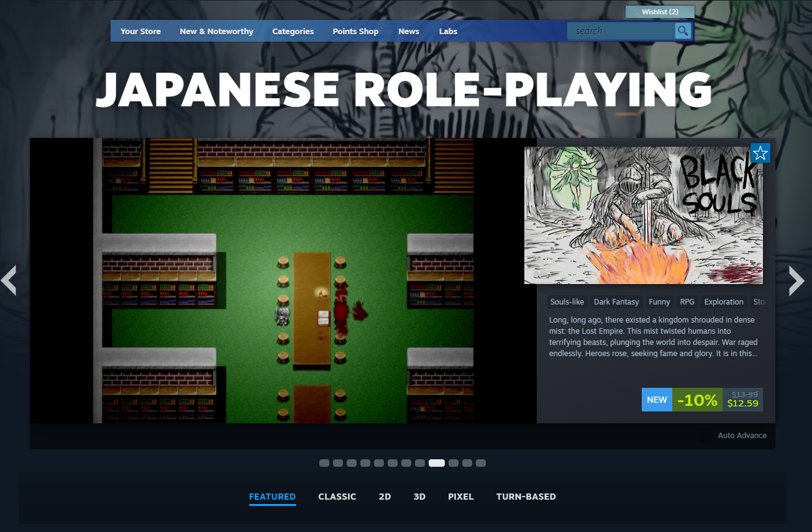Click the Souls-like tag
812x532 pixels.
point(567,302)
